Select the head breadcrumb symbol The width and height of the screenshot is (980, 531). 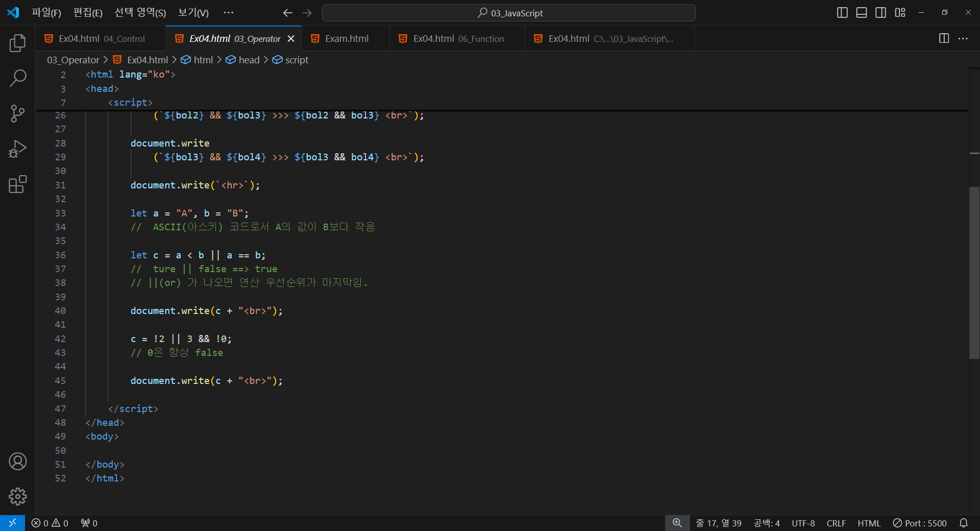coord(243,60)
